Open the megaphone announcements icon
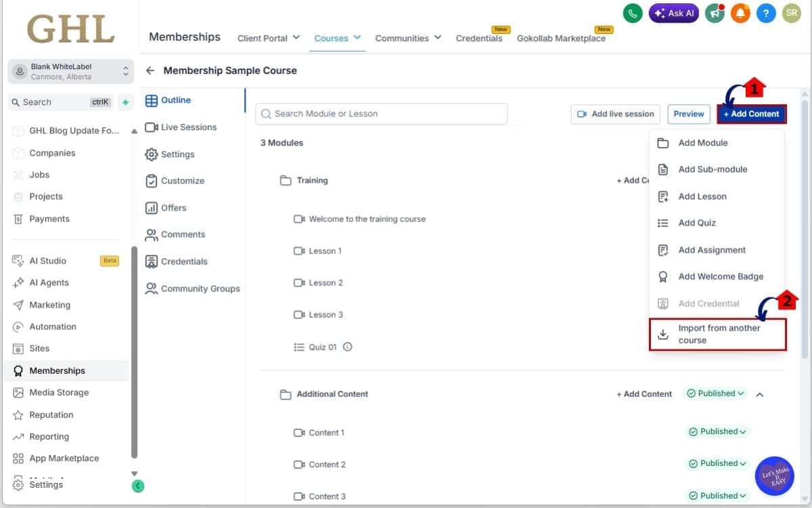Screen dimensions: 812x508 click(x=714, y=13)
